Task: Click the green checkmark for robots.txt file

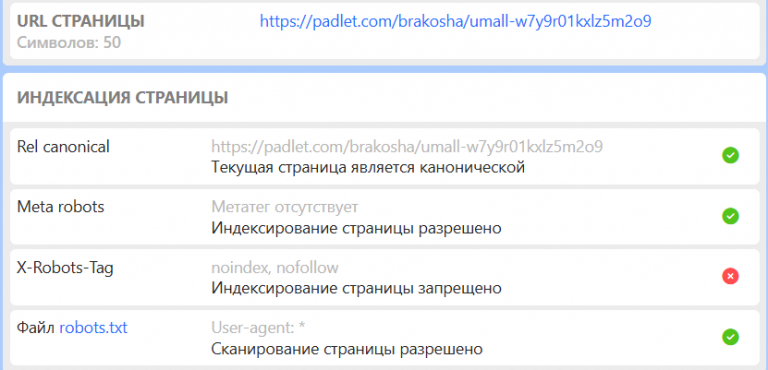Action: point(730,337)
